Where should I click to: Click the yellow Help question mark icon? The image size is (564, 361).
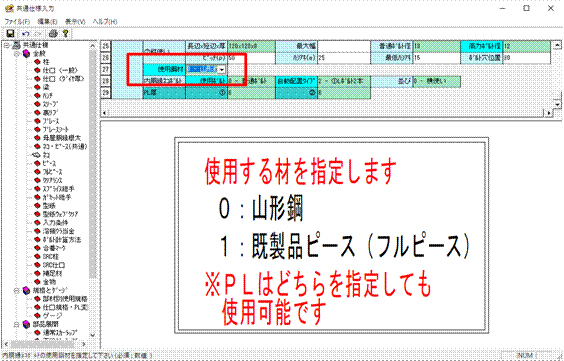(65, 34)
